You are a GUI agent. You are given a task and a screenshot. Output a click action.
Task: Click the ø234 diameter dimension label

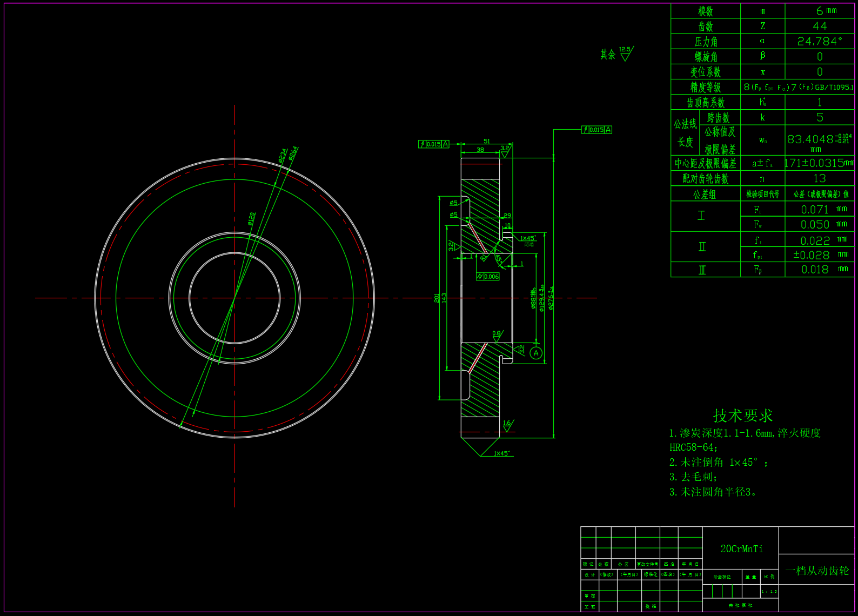coord(283,156)
